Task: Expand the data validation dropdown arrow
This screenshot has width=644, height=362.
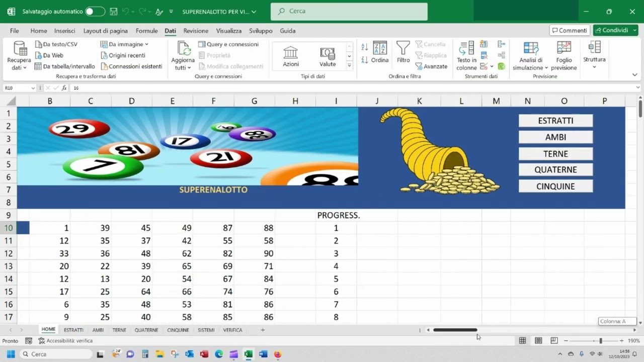Action: coord(492,66)
